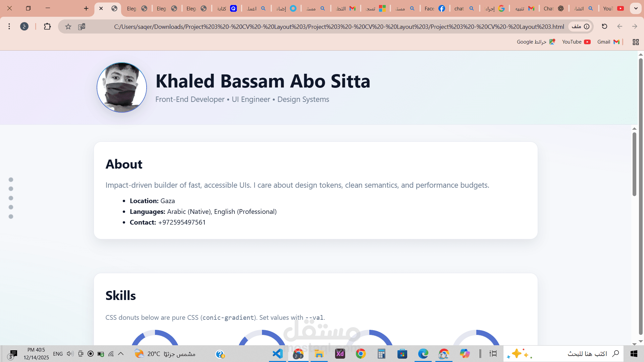Click the inner page vertical scrollbar thumb

(634, 164)
